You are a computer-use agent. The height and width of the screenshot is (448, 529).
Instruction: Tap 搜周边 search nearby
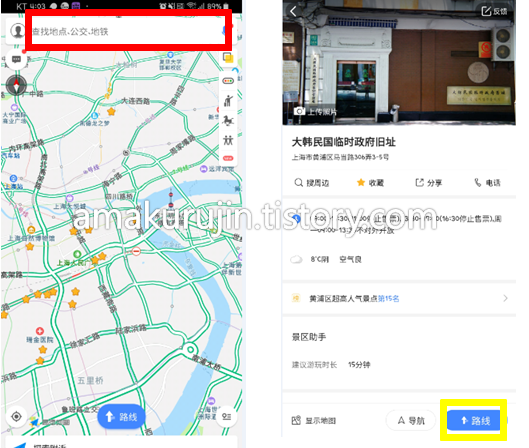pos(311,183)
